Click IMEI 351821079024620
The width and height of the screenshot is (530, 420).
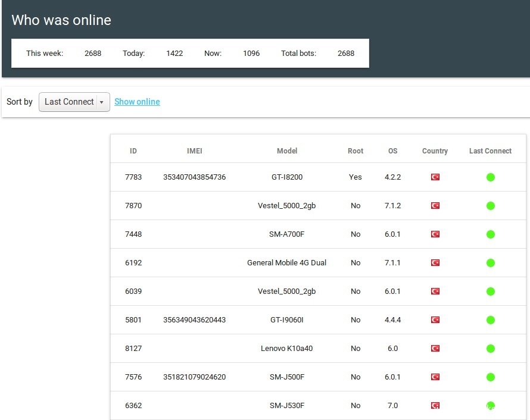(194, 377)
